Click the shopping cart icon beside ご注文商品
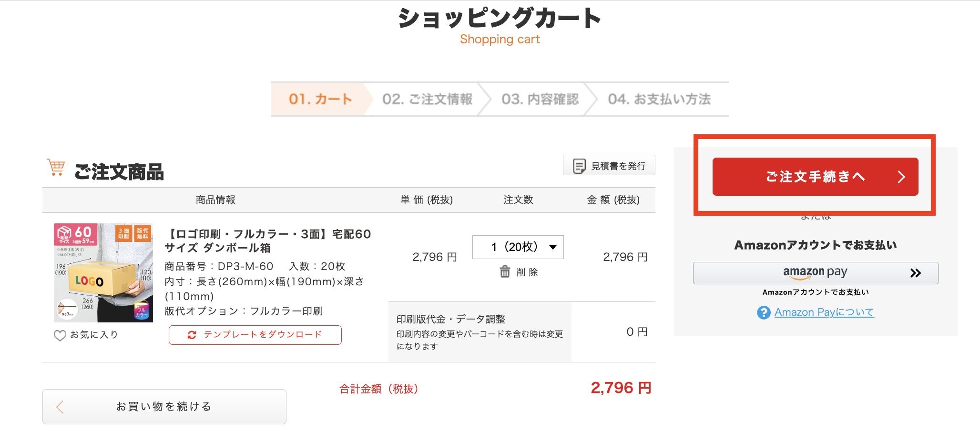Image resolution: width=980 pixels, height=441 pixels. pos(56,167)
